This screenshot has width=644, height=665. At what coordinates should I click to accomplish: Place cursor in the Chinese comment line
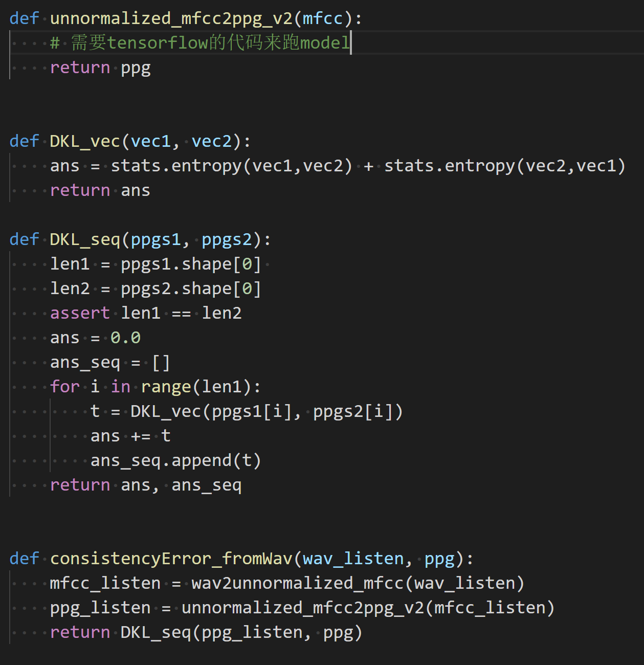[199, 42]
